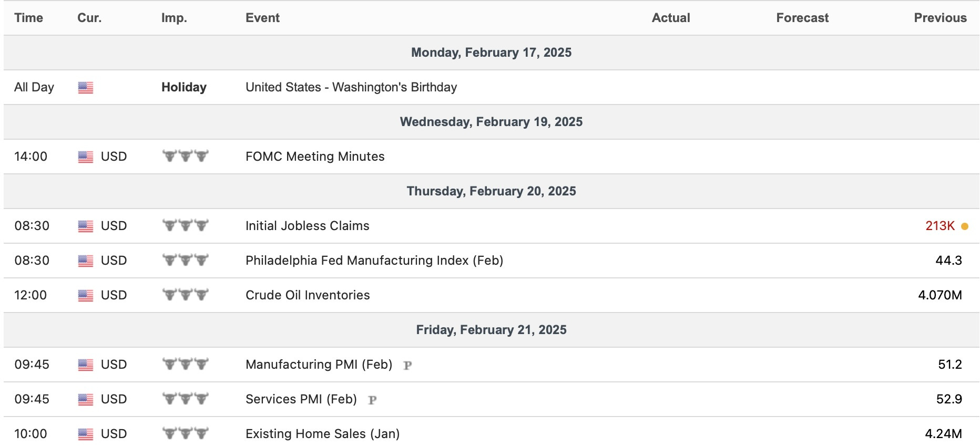Screen dimensions: 980x447
Task: Open Philadelphia Fed Manufacturing Index (Feb) event
Action: click(374, 261)
